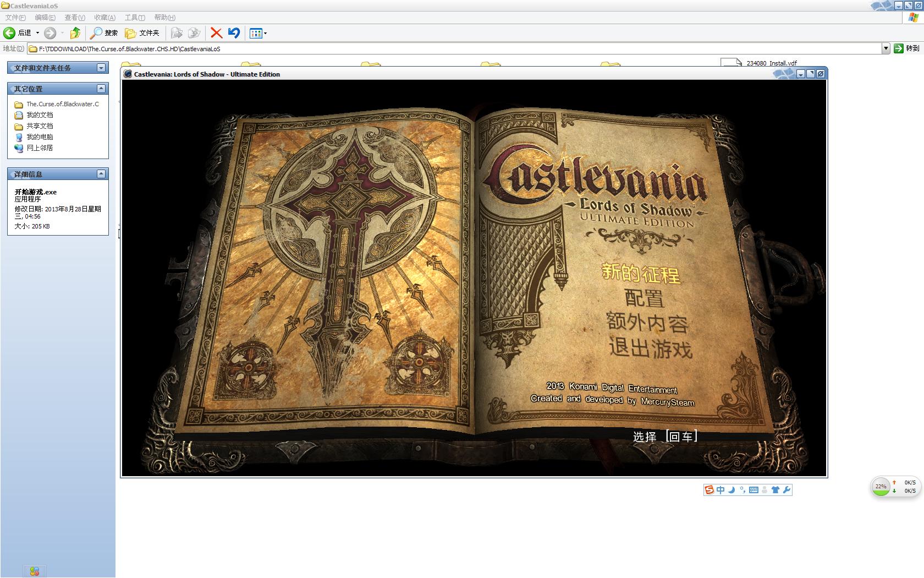924x578 pixels.
Task: Go up one folder level
Action: coord(75,33)
